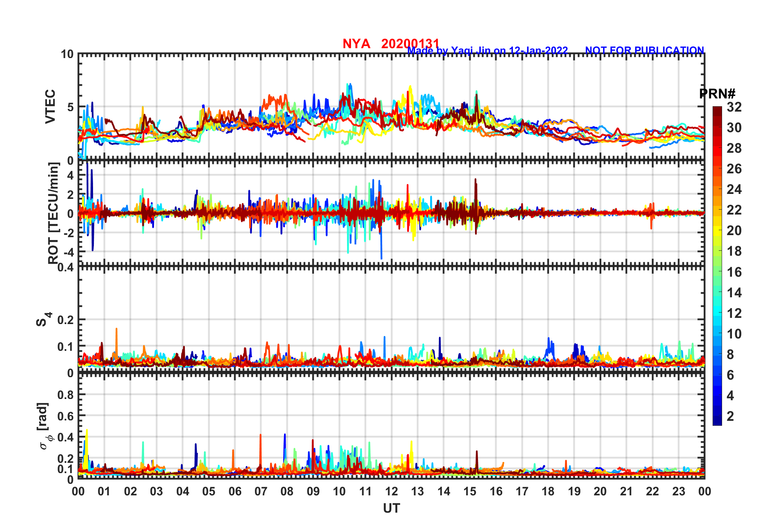Screen dimensions: 783x532
Task: Select ROT axis tick label "-4"
Action: tap(68, 252)
